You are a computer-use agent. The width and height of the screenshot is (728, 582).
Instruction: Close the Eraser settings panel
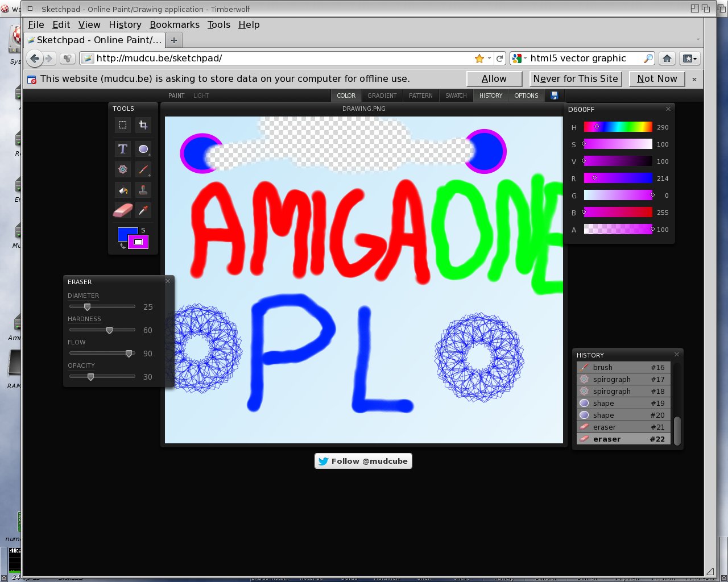point(168,281)
